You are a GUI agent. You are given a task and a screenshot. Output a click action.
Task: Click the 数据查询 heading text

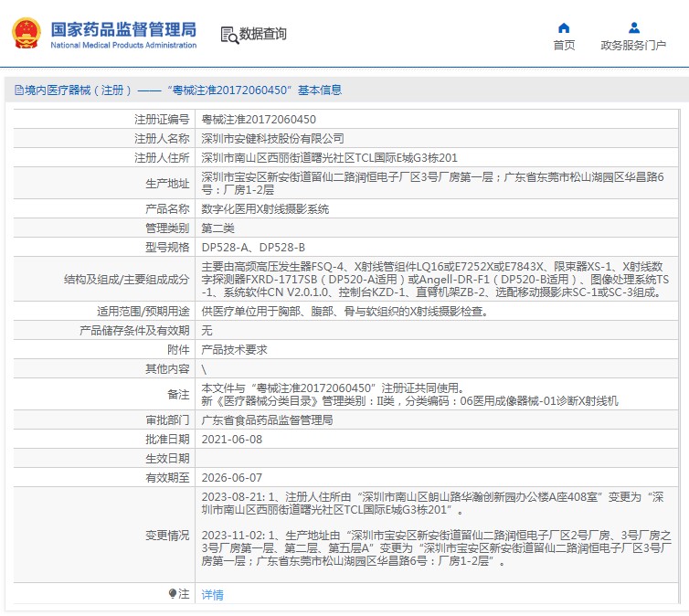pyautogui.click(x=263, y=35)
